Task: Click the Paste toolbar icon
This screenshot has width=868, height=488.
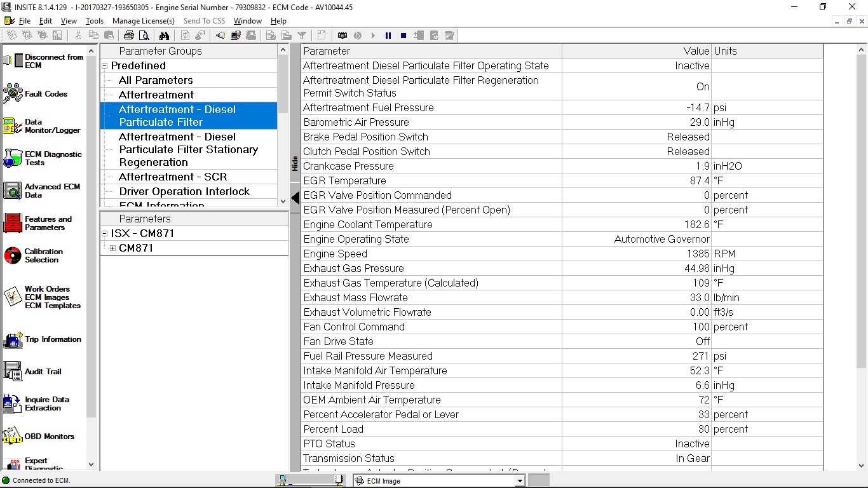Action: click(109, 36)
